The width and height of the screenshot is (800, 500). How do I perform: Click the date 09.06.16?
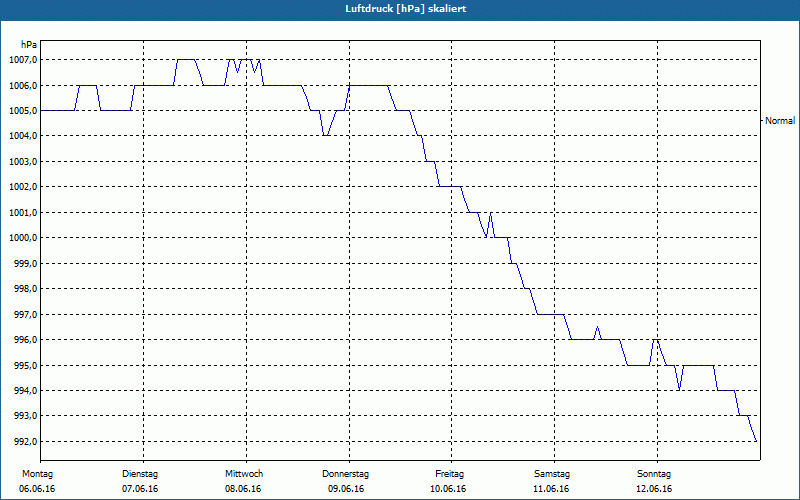click(346, 489)
